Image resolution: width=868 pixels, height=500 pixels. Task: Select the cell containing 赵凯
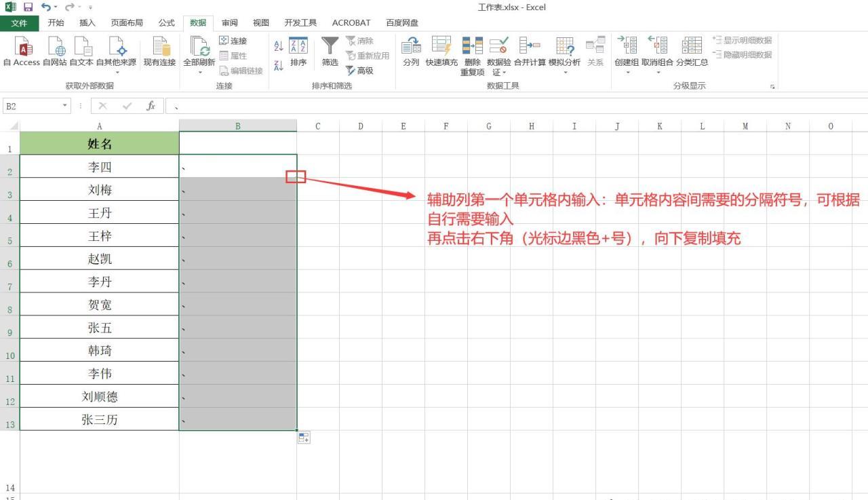tap(100, 258)
